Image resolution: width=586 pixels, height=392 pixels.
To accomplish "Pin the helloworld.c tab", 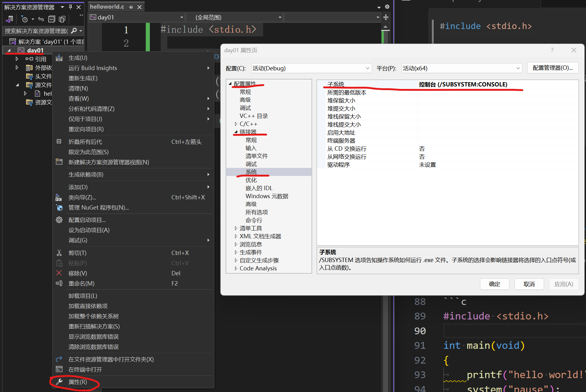I will [131, 7].
